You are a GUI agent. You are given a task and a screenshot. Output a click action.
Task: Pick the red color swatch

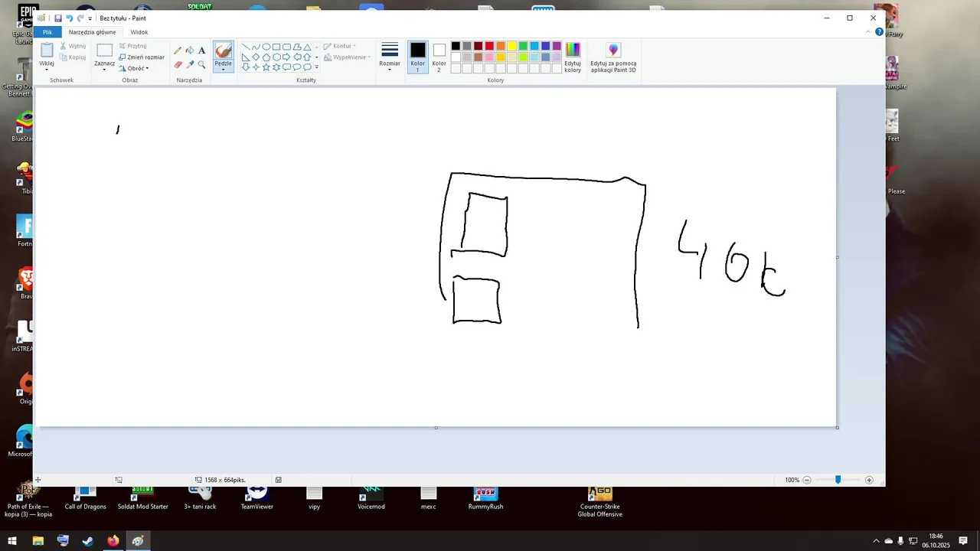pyautogui.click(x=489, y=46)
